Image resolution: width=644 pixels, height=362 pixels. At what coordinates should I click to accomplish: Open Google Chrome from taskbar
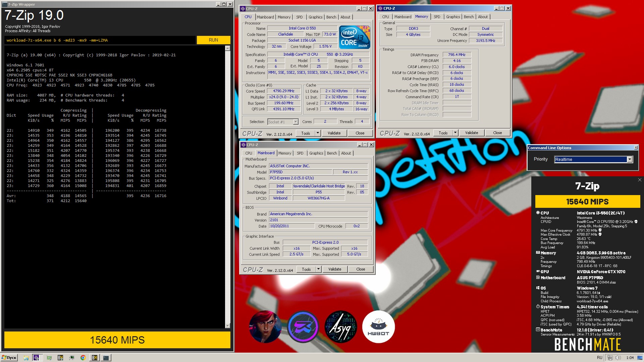point(83,358)
